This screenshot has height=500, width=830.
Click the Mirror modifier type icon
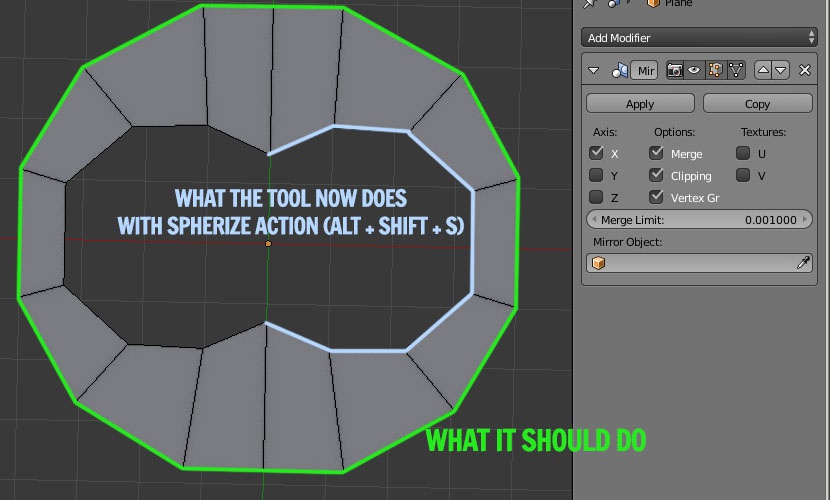(x=619, y=70)
